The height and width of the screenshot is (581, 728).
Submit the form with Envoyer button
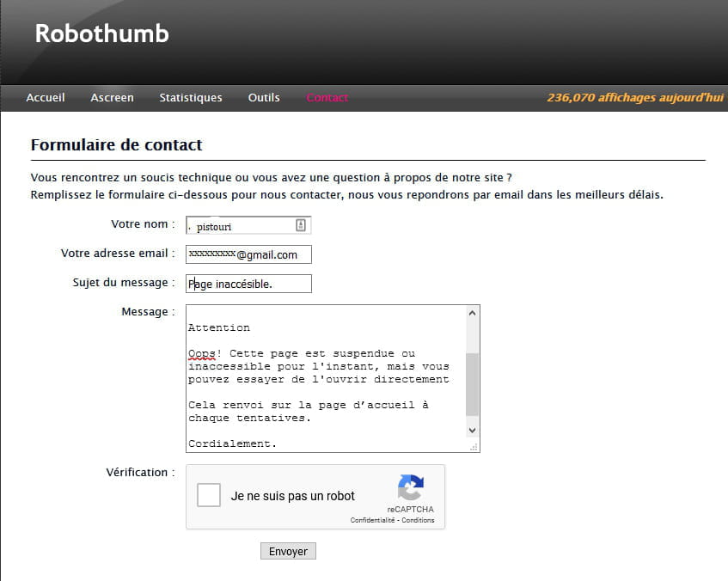pos(288,551)
